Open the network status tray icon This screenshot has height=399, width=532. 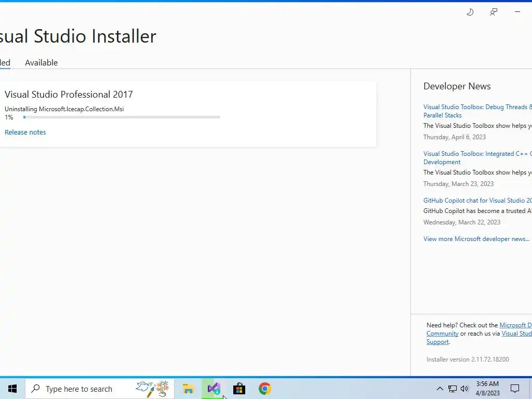click(453, 389)
